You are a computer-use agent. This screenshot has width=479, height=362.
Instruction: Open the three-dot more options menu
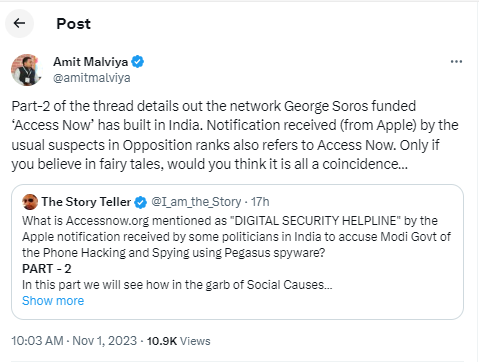(456, 62)
